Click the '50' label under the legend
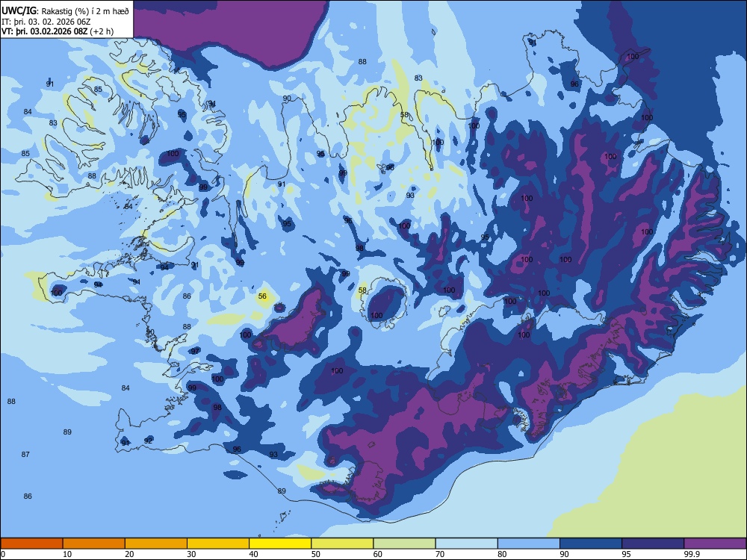This screenshot has width=747, height=560. point(316,554)
